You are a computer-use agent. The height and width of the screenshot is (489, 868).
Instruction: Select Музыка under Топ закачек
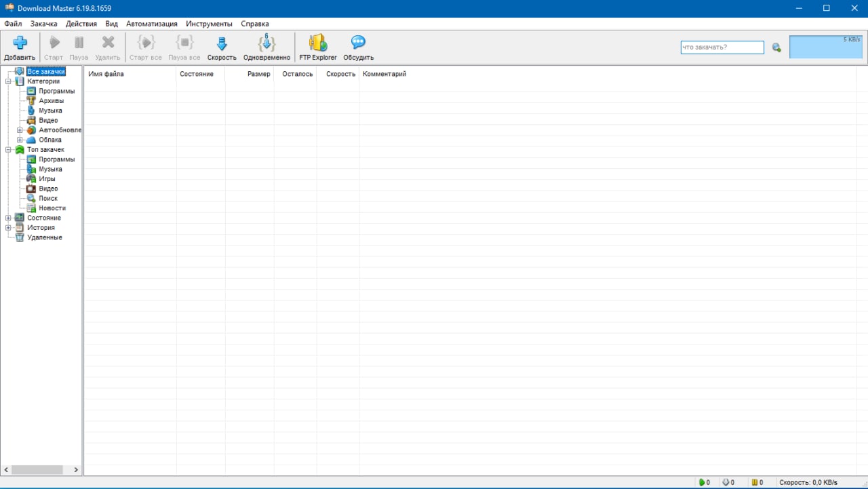[50, 169]
